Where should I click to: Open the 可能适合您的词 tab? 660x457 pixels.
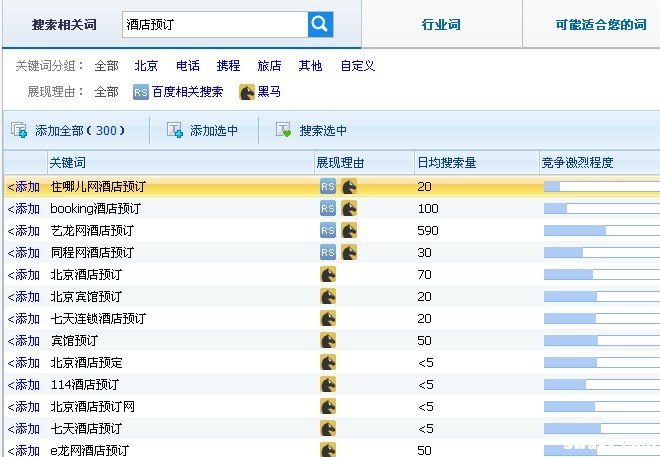tap(601, 24)
